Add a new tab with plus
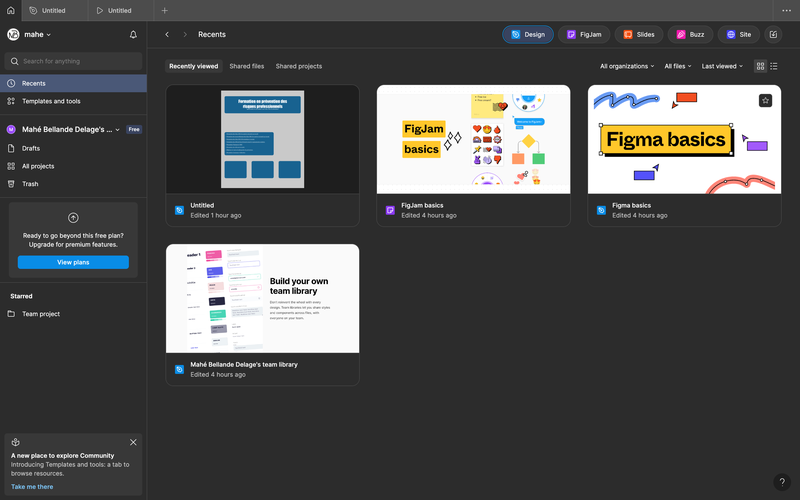 [x=164, y=10]
